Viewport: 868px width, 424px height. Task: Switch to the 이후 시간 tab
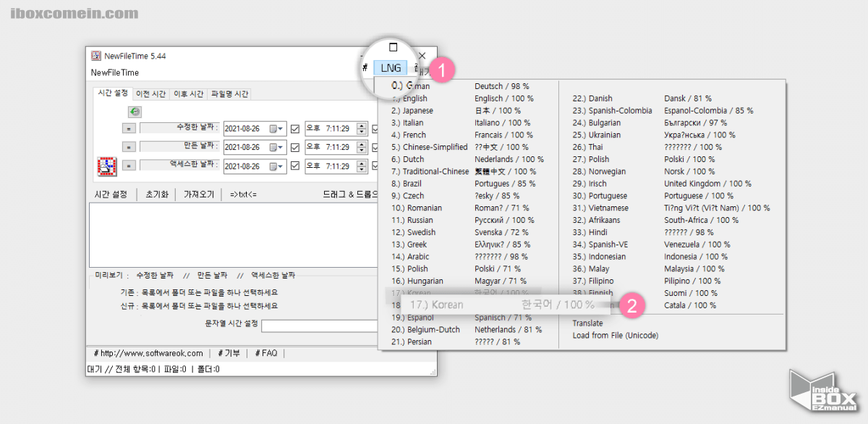[188, 94]
